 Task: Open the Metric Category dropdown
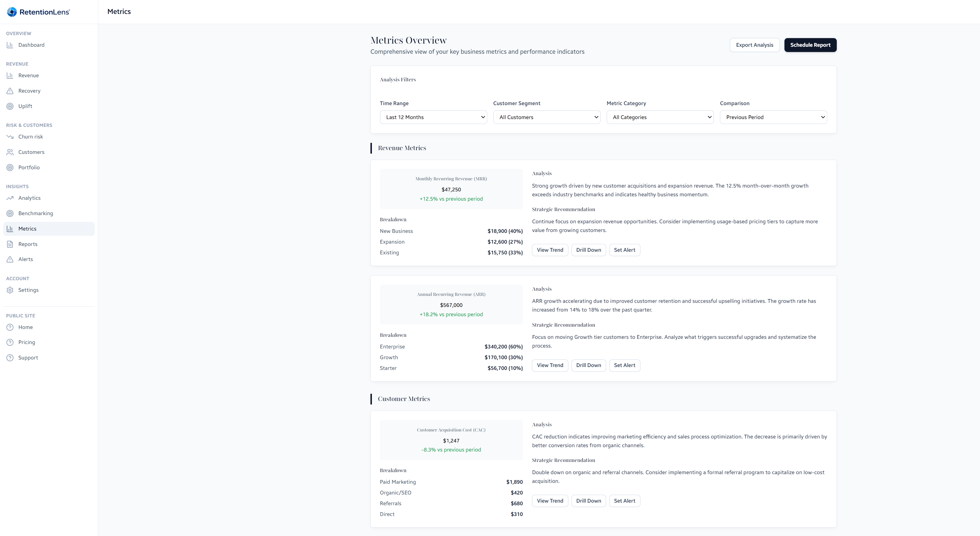[x=660, y=117]
